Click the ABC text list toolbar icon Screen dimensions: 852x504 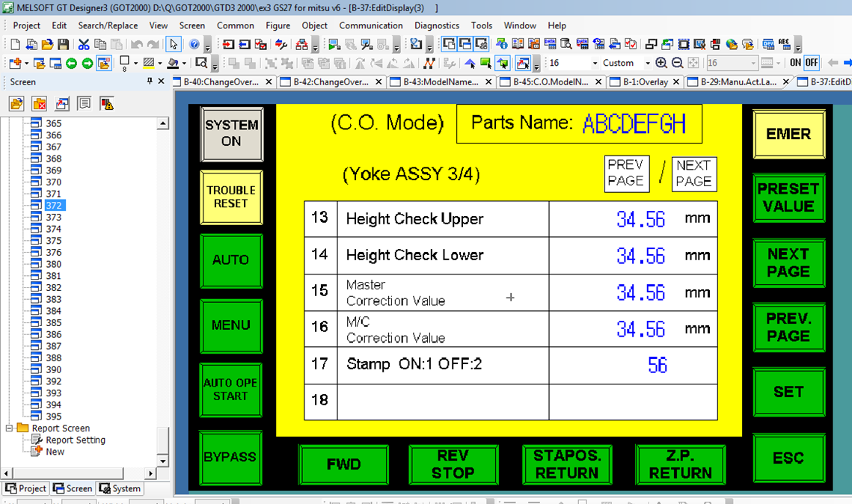(784, 45)
